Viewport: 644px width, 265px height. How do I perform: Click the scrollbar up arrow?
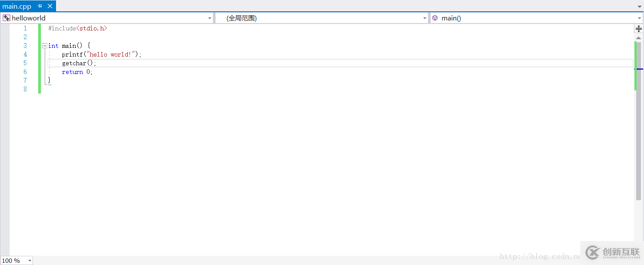click(x=639, y=38)
